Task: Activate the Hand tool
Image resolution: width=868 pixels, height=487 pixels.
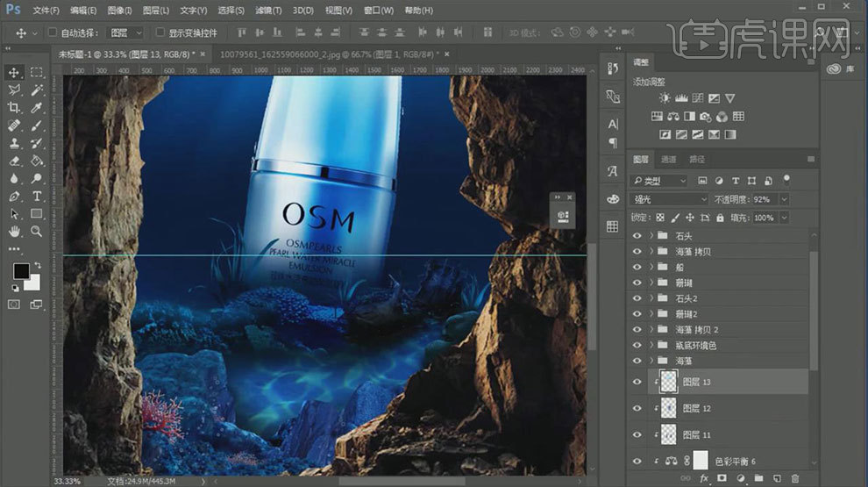Action: pyautogui.click(x=14, y=232)
